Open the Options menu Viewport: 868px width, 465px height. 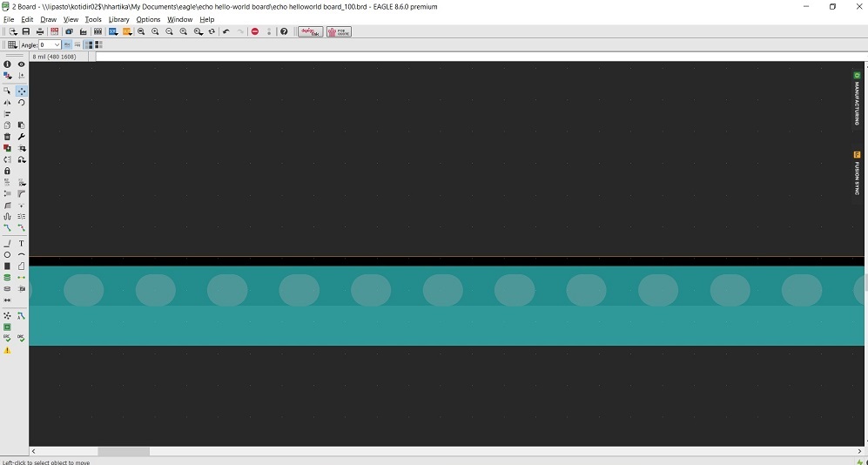click(x=148, y=19)
